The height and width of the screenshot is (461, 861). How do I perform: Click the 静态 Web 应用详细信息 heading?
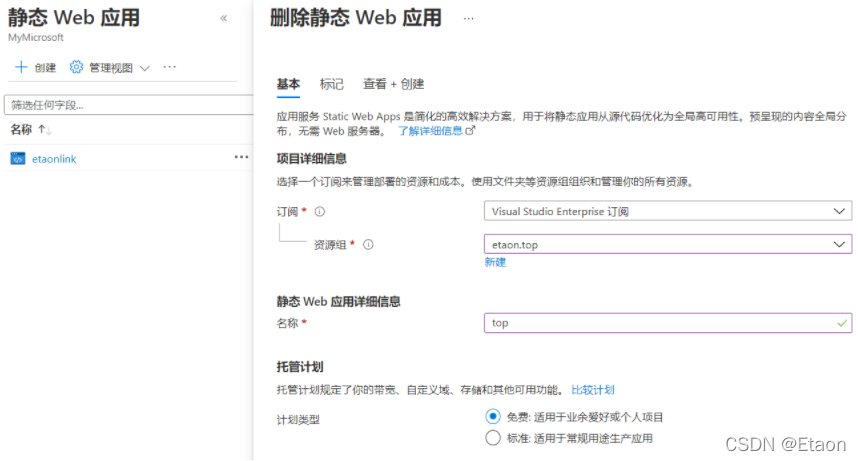coord(338,301)
